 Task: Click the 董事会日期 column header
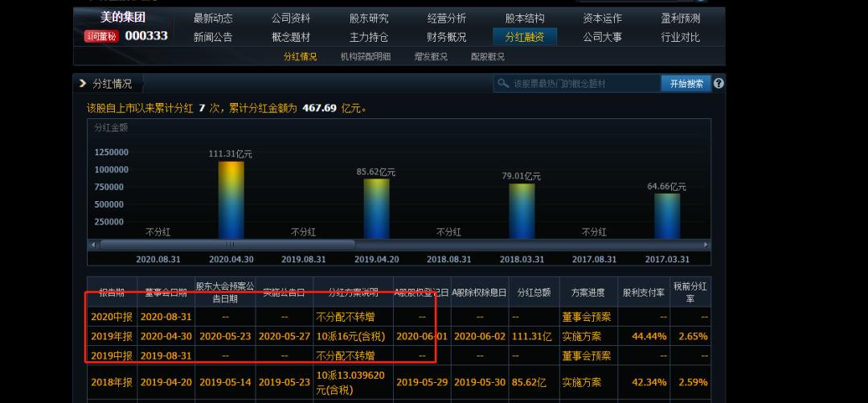click(166, 293)
